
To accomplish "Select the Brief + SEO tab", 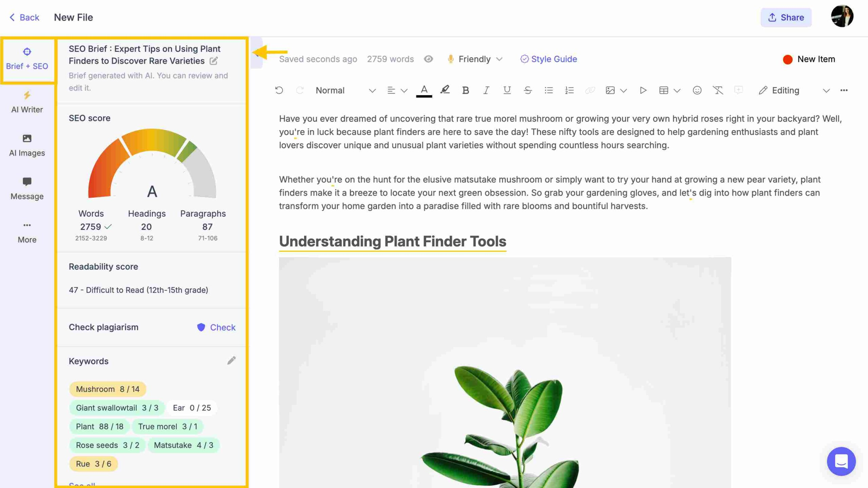I will (27, 58).
